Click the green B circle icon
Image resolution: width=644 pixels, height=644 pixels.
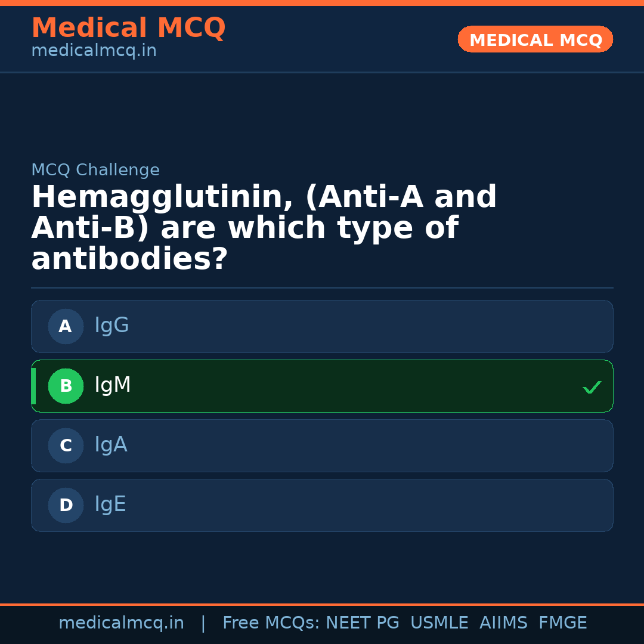tap(66, 386)
